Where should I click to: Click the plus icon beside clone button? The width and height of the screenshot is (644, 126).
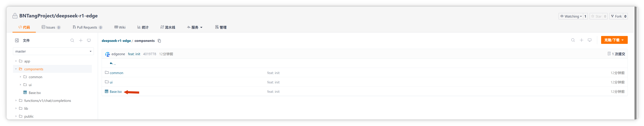click(582, 40)
